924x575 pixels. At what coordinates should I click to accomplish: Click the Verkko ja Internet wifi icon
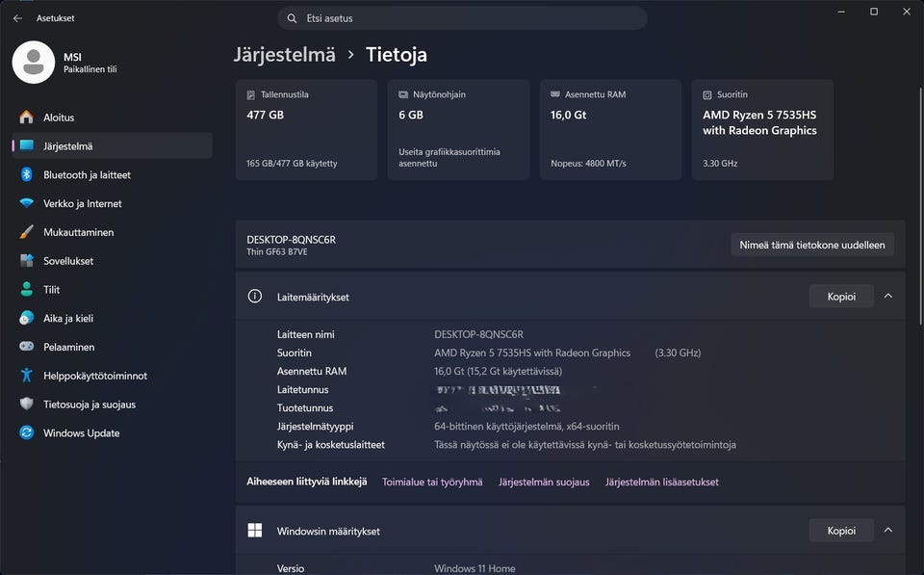click(27, 203)
